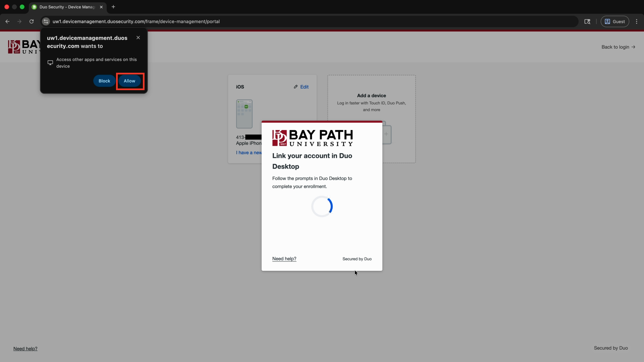Click the browser forward arrow
Screen dimensions: 644x362
click(19, 21)
